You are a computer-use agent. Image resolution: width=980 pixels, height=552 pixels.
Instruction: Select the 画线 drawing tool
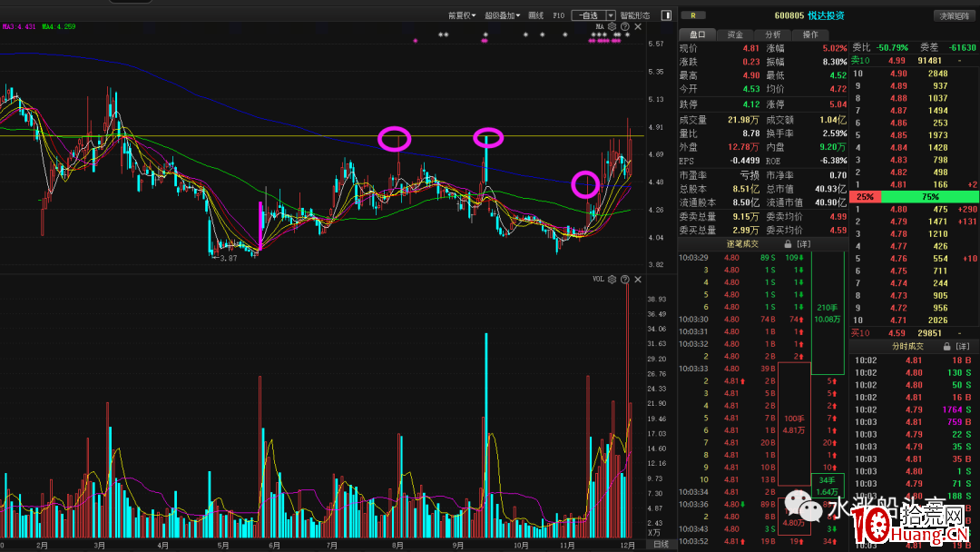pyautogui.click(x=535, y=15)
